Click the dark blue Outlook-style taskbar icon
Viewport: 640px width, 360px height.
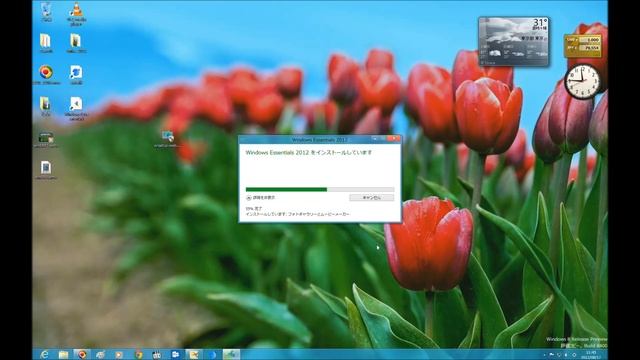click(x=176, y=354)
